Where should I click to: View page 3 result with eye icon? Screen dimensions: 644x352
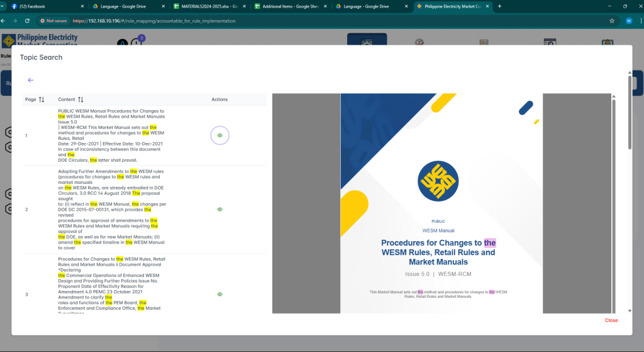point(219,295)
